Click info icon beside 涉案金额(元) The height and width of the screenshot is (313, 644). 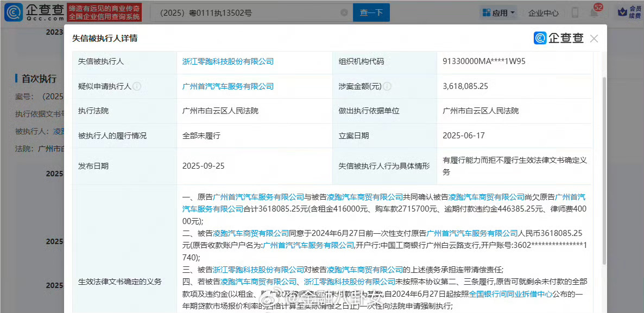pos(387,86)
